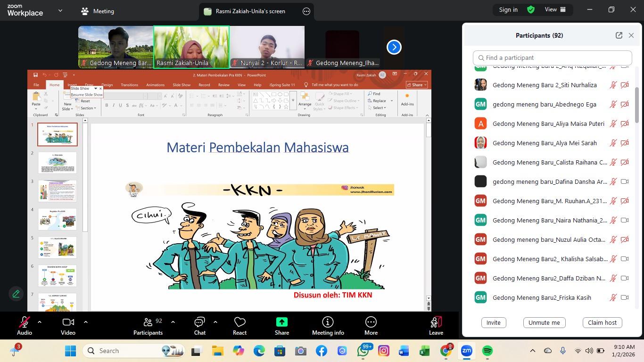The height and width of the screenshot is (362, 644).
Task: Click the green Share screen icon
Action: [x=281, y=321]
